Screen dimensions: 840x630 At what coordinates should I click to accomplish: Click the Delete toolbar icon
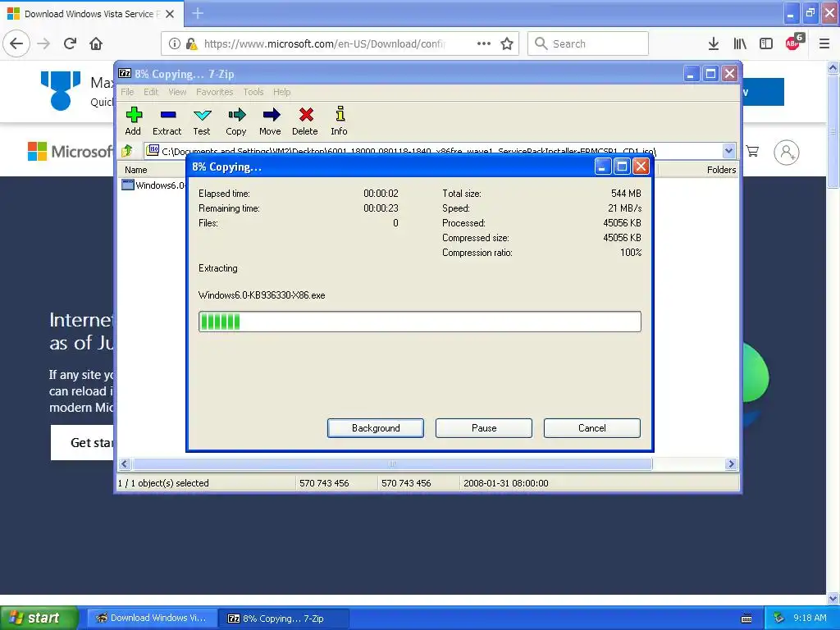[305, 121]
